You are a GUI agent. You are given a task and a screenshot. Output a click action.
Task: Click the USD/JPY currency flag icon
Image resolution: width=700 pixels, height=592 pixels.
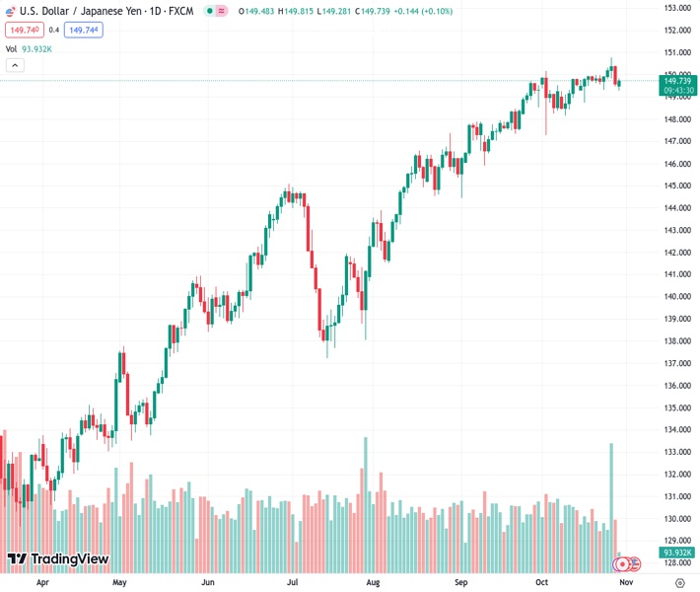(x=11, y=11)
